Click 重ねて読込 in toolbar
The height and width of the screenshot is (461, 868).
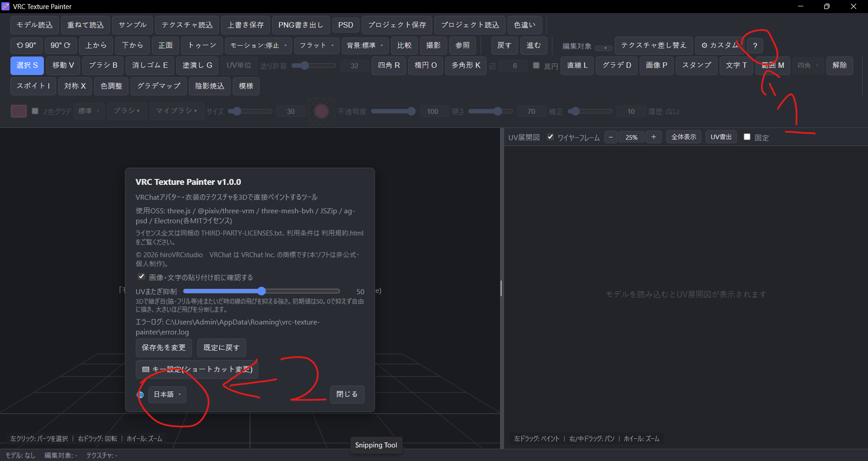point(85,25)
